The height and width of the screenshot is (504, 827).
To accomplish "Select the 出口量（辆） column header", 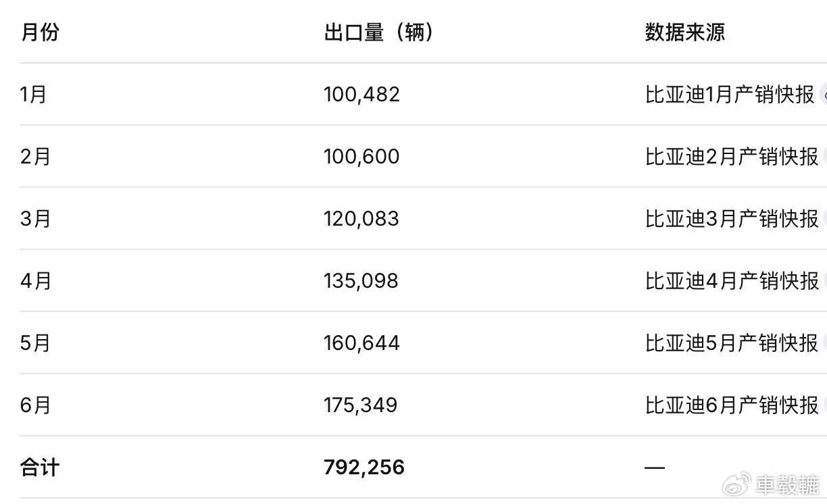I will click(x=379, y=32).
